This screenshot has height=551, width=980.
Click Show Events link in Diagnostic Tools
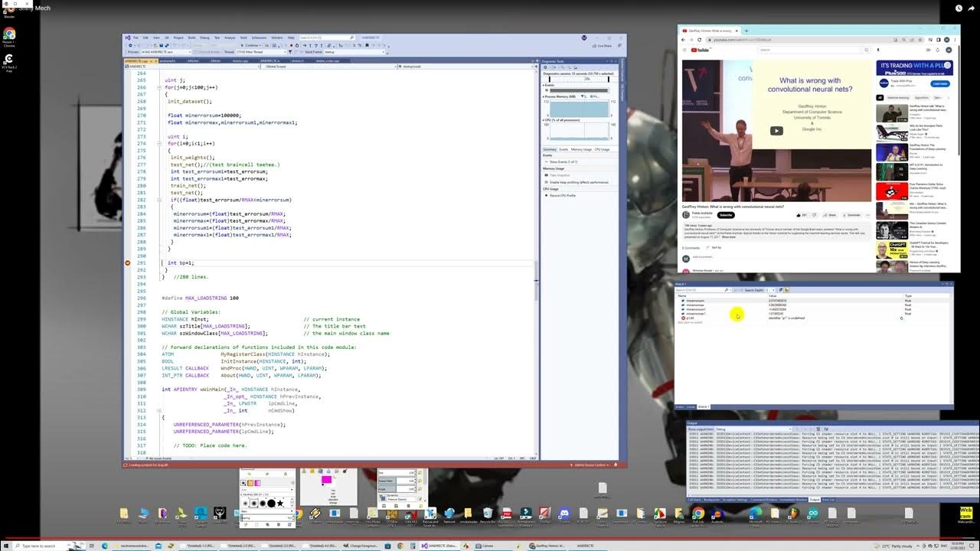click(x=561, y=162)
